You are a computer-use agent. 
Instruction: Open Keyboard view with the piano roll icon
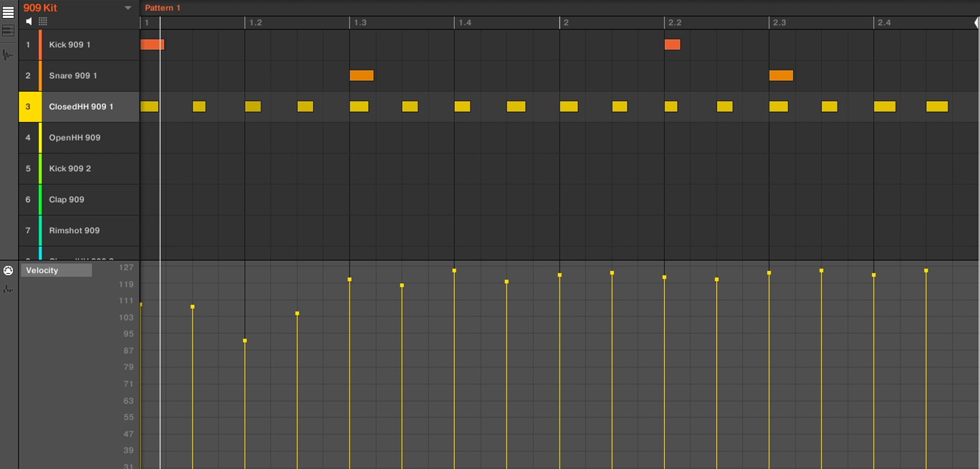coord(8,32)
